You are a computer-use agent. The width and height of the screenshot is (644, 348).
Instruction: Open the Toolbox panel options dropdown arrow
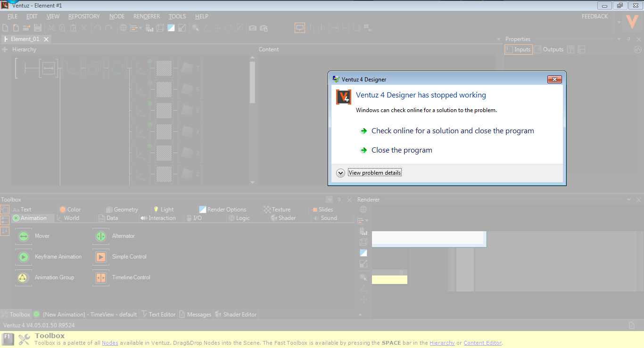click(329, 200)
